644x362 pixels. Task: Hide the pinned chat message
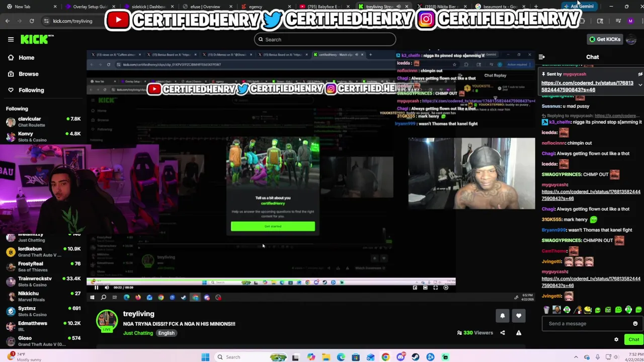pos(640,74)
